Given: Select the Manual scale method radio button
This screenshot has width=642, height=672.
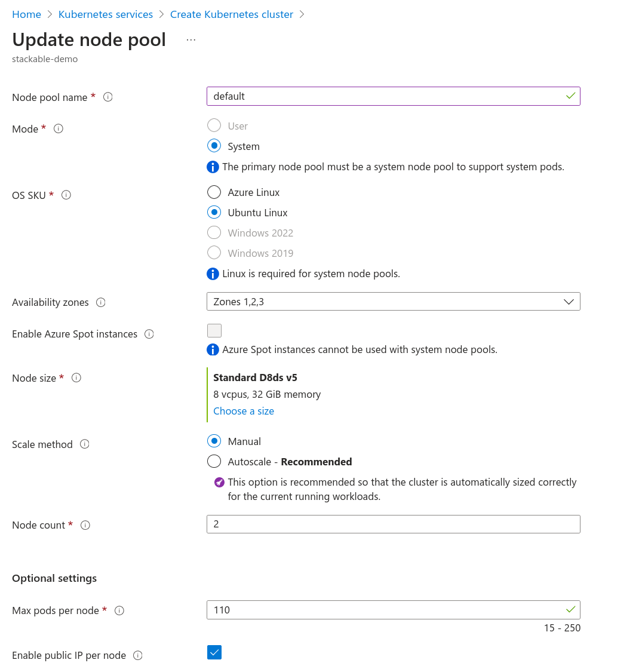Looking at the screenshot, I should point(214,441).
